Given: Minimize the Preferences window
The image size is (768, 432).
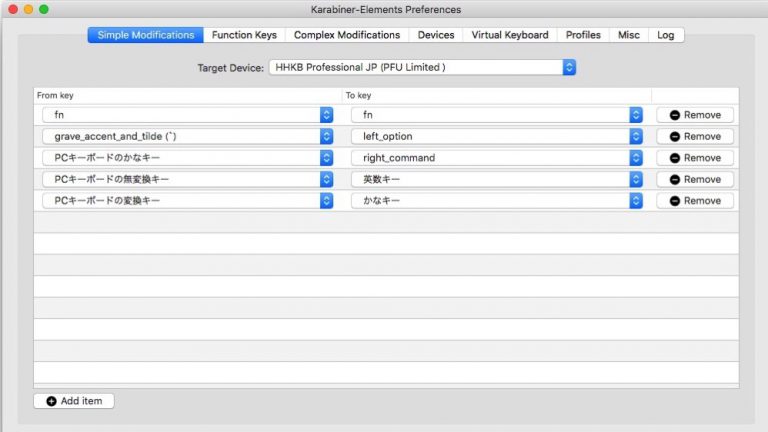Looking at the screenshot, I should click(x=28, y=9).
